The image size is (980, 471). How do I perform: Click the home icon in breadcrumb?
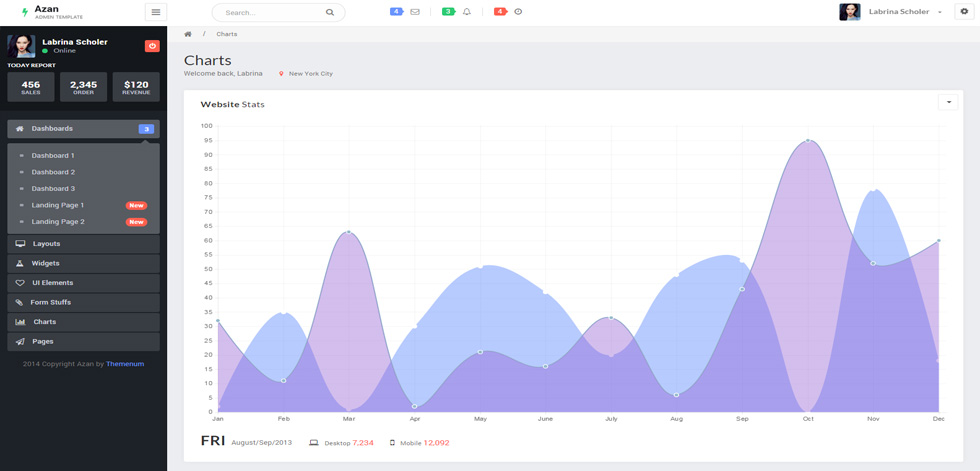coord(188,34)
